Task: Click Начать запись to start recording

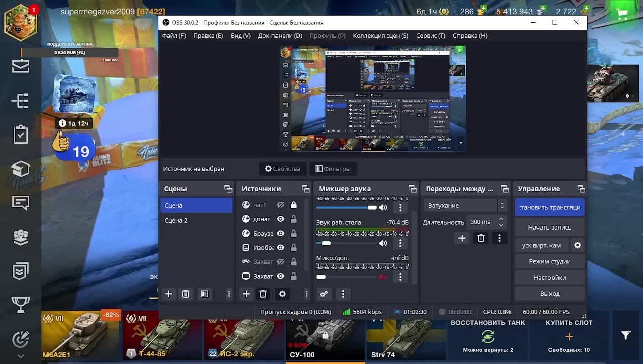Action: point(549,227)
